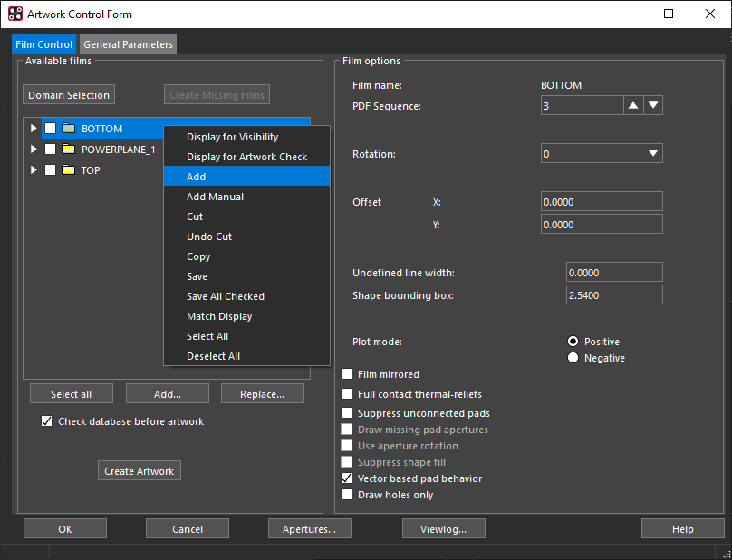
Task: Select the BOTTOM film row
Action: click(101, 128)
